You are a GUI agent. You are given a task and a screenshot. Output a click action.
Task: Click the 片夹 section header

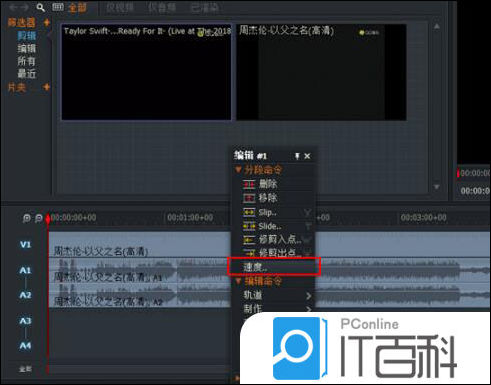click(x=17, y=87)
